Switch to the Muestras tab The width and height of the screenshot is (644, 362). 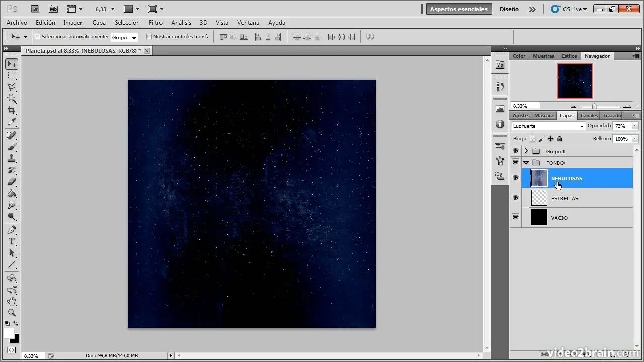click(x=543, y=56)
